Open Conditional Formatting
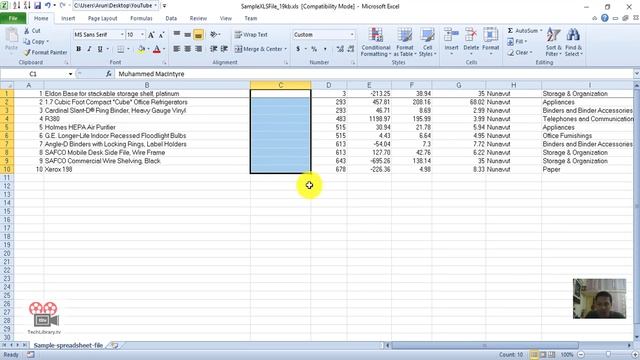The width and height of the screenshot is (640, 360). pos(376,42)
